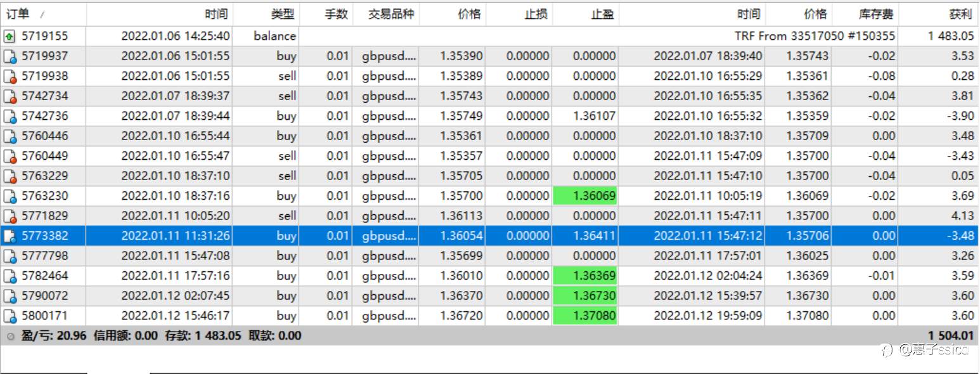980x374 pixels.
Task: Click the order icon beside 5719937
Action: tap(10, 56)
